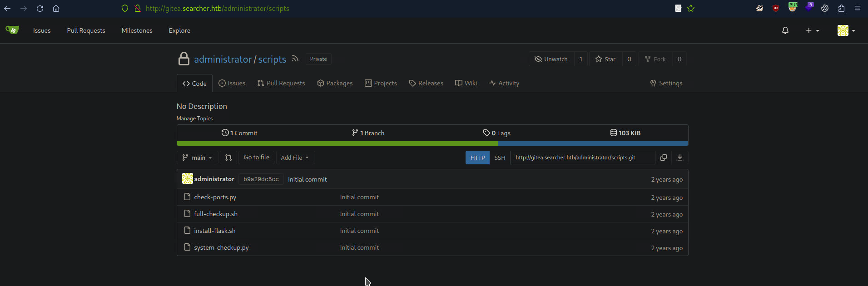Click the uBlock Origin extension icon
Image resolution: width=868 pixels, height=286 pixels.
click(x=776, y=8)
